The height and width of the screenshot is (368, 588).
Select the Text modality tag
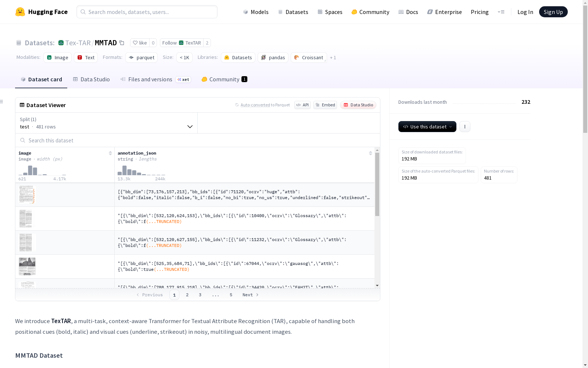(86, 57)
